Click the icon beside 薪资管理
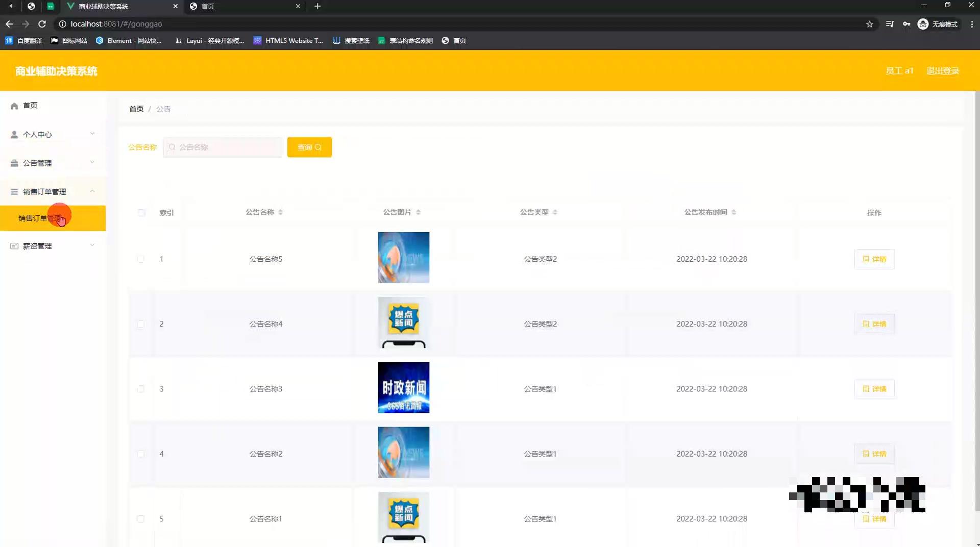 pyautogui.click(x=14, y=246)
